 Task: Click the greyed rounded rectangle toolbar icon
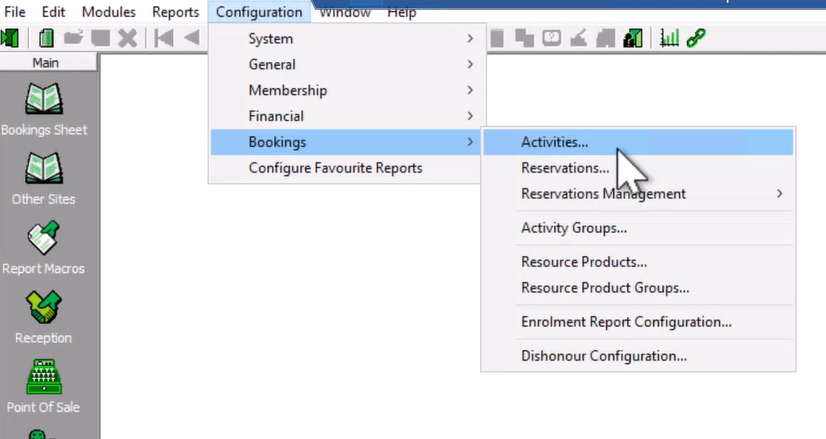[x=552, y=38]
